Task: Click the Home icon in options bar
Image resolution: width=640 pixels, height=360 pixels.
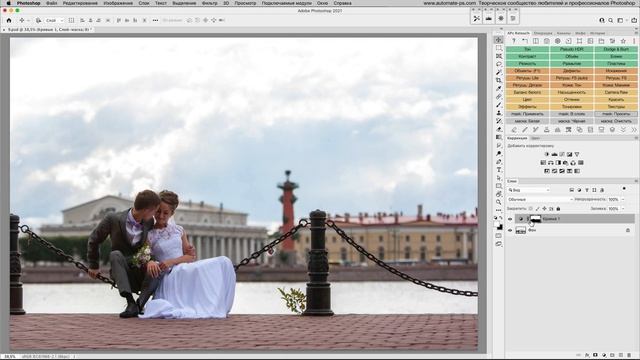Action: 9,20
